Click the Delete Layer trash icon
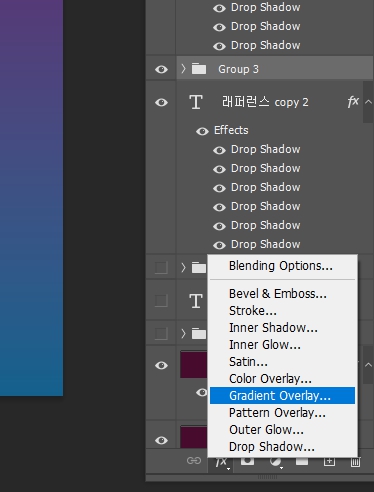 click(355, 462)
